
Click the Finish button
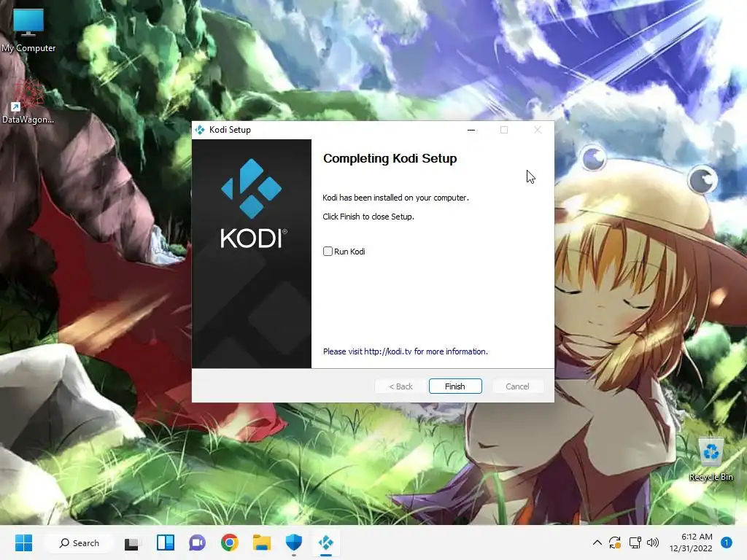tap(455, 386)
